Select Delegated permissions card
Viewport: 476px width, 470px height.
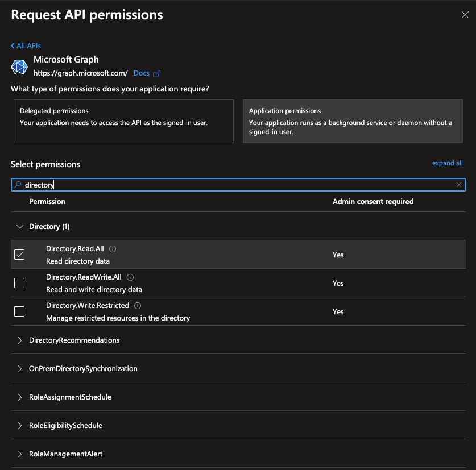pyautogui.click(x=123, y=121)
